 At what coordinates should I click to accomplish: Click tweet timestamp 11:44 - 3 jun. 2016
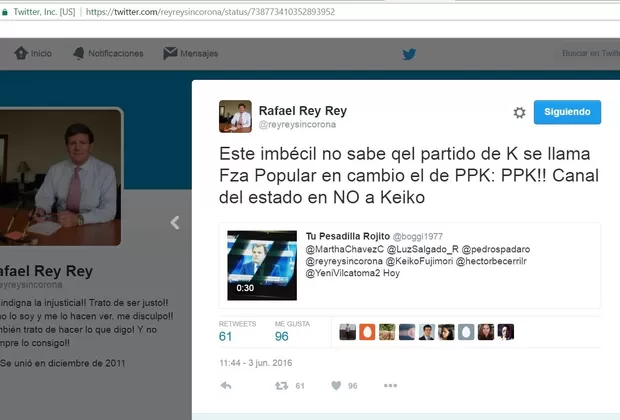click(256, 363)
